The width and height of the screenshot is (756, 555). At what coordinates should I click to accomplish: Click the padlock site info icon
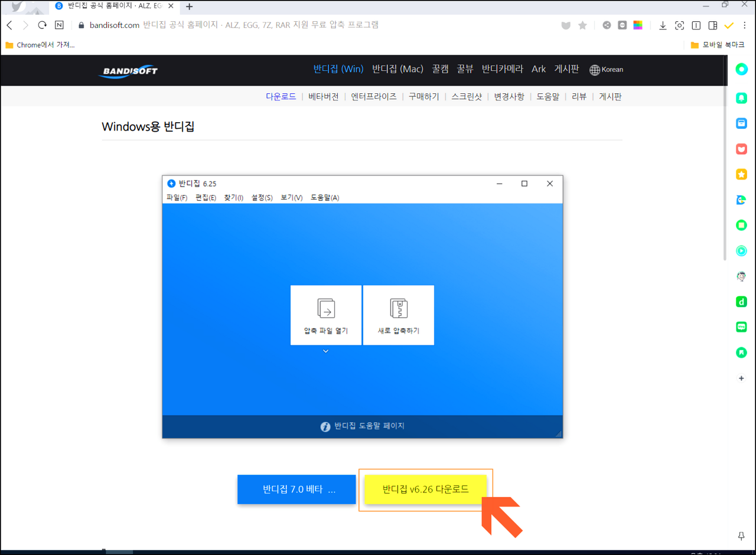coord(82,25)
